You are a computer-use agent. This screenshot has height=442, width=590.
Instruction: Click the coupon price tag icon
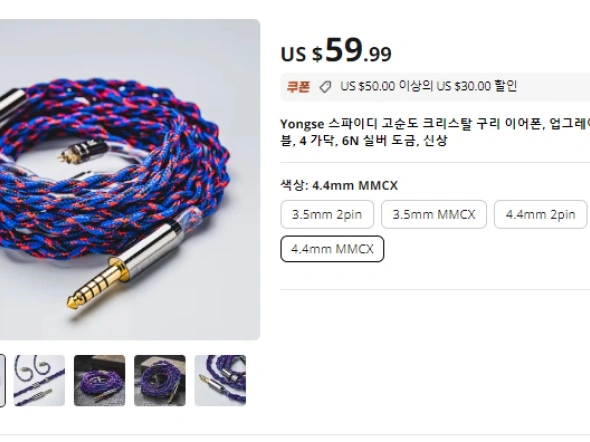pos(325,87)
